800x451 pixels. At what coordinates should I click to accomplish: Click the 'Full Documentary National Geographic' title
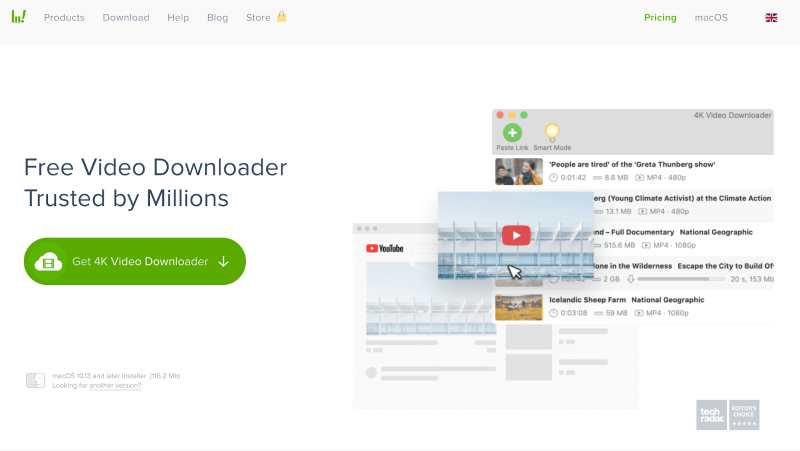point(673,232)
